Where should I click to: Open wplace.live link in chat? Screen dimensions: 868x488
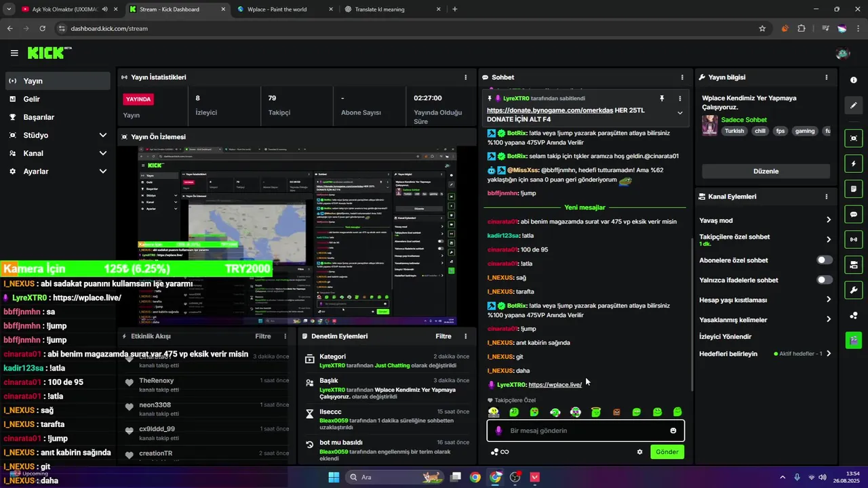click(x=555, y=385)
